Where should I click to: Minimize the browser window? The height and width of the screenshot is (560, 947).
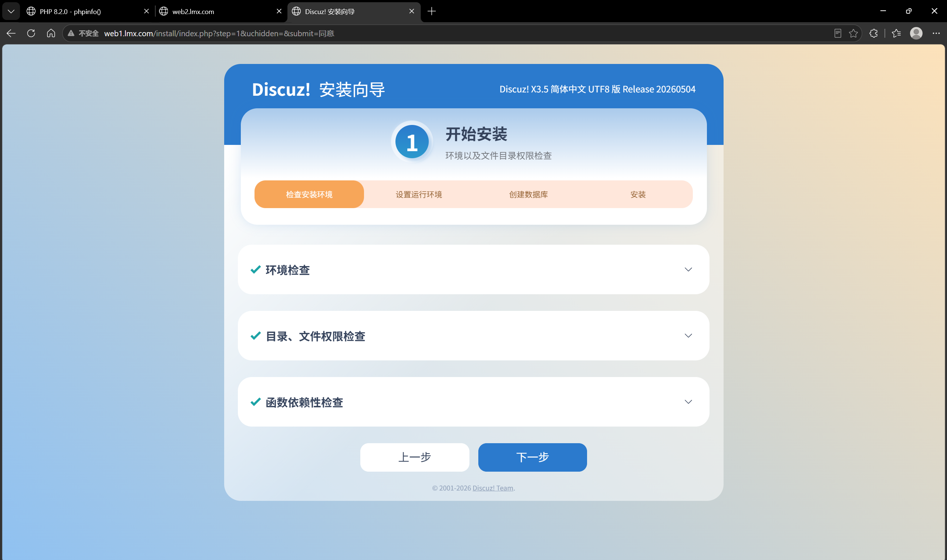tap(883, 11)
